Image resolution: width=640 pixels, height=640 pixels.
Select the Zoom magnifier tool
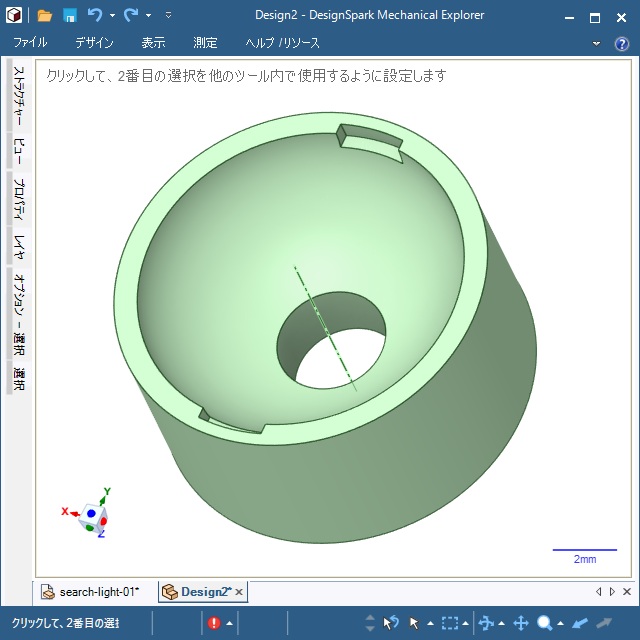point(545,623)
